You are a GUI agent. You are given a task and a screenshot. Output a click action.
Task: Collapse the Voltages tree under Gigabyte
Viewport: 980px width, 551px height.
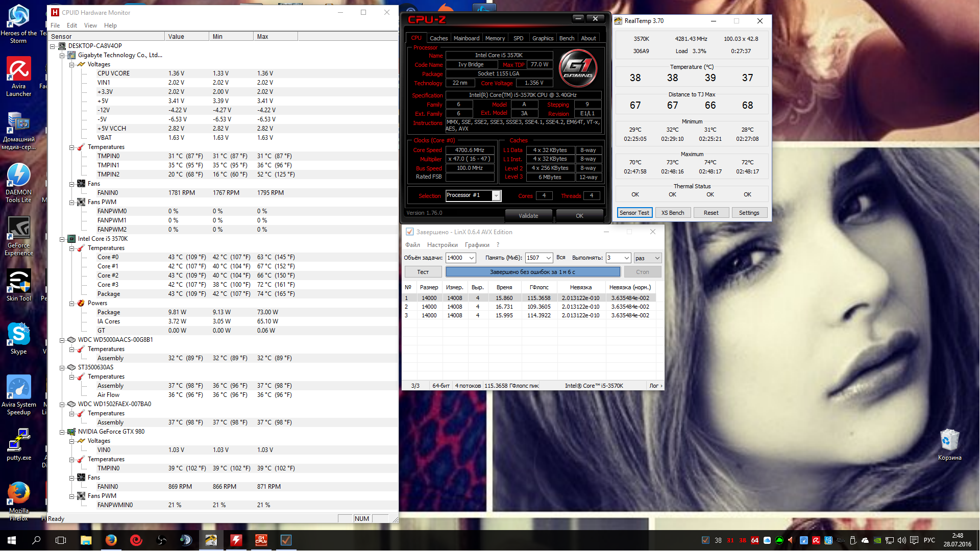click(72, 65)
